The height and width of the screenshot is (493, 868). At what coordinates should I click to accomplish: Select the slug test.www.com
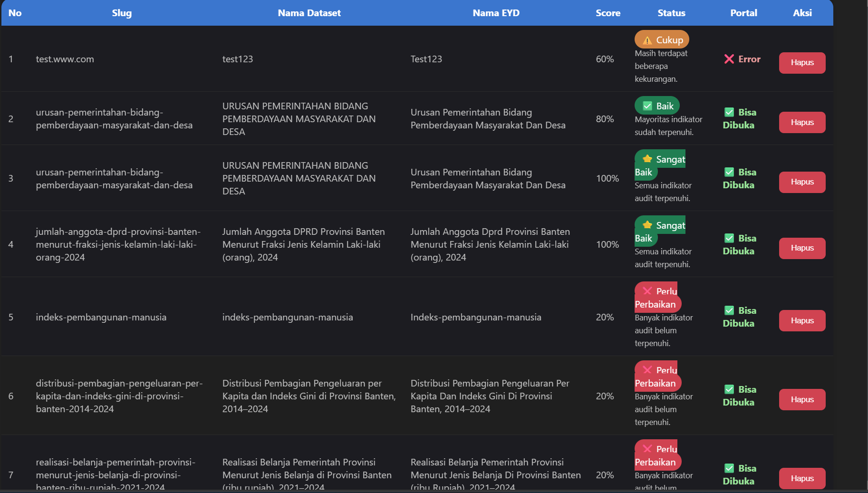tap(65, 59)
